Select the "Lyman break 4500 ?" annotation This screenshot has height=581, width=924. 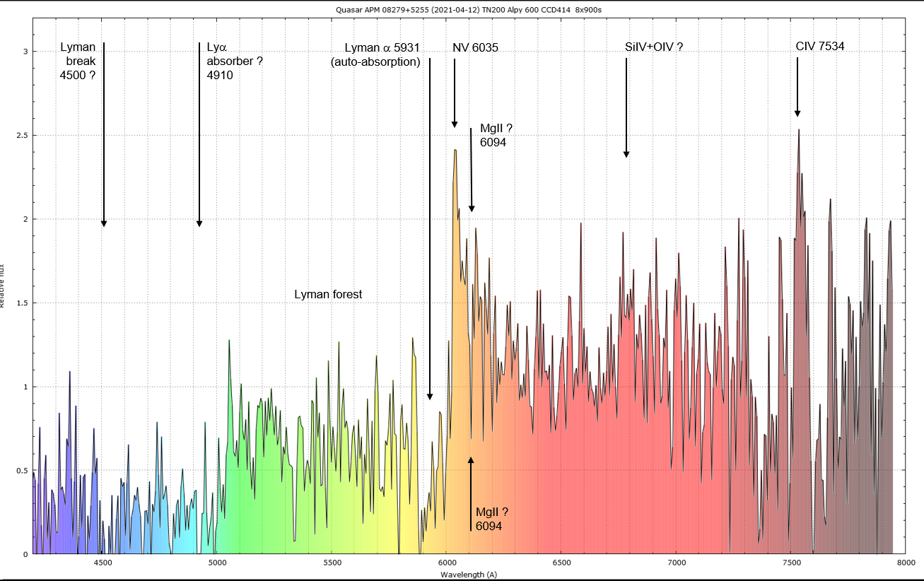(78, 61)
